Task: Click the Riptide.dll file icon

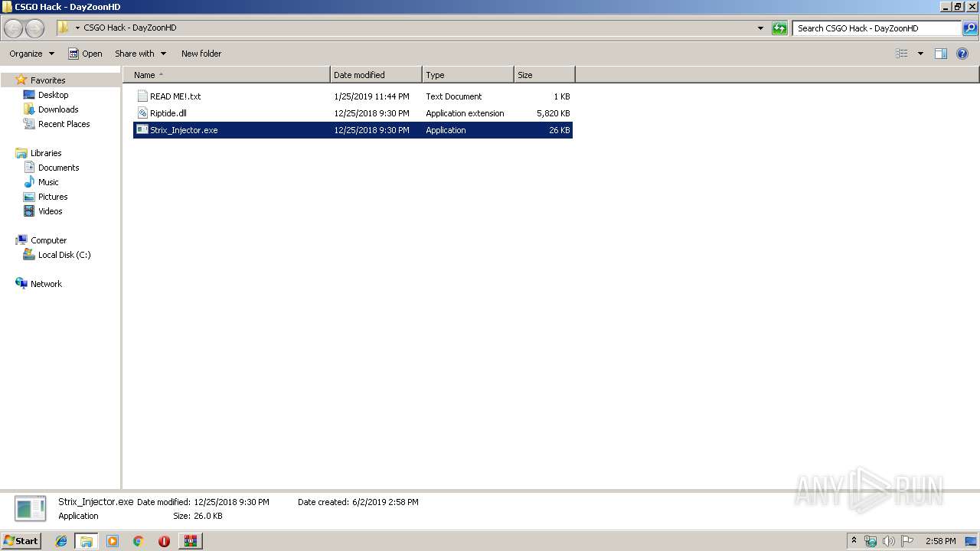Action: [142, 113]
